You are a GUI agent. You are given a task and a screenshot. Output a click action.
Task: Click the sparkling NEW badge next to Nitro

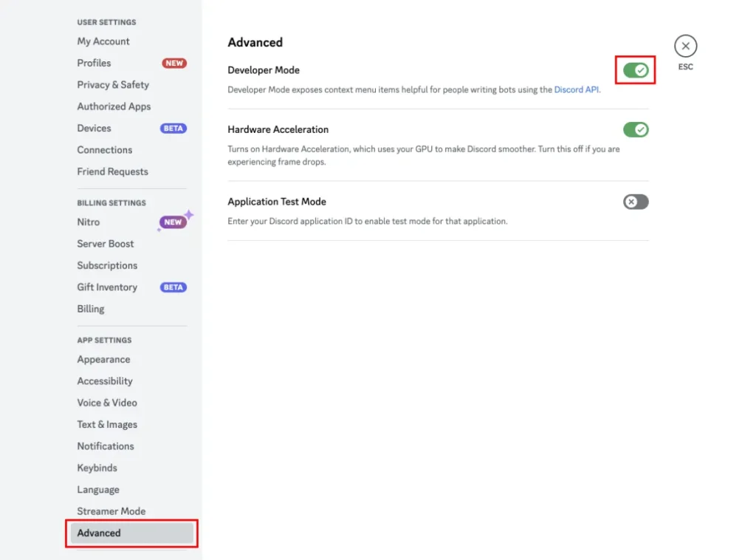tap(173, 222)
